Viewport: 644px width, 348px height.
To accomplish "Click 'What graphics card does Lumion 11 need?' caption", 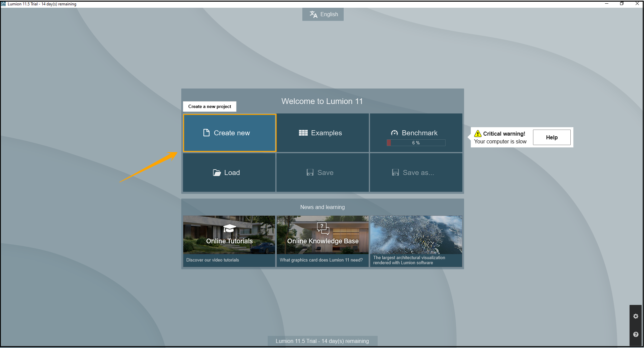I will pyautogui.click(x=321, y=260).
